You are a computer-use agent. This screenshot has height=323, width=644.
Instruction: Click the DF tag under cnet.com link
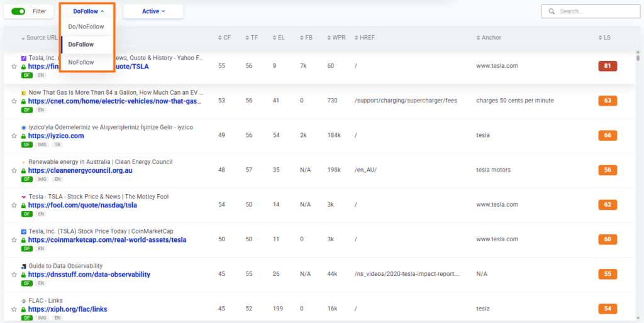[x=26, y=110]
